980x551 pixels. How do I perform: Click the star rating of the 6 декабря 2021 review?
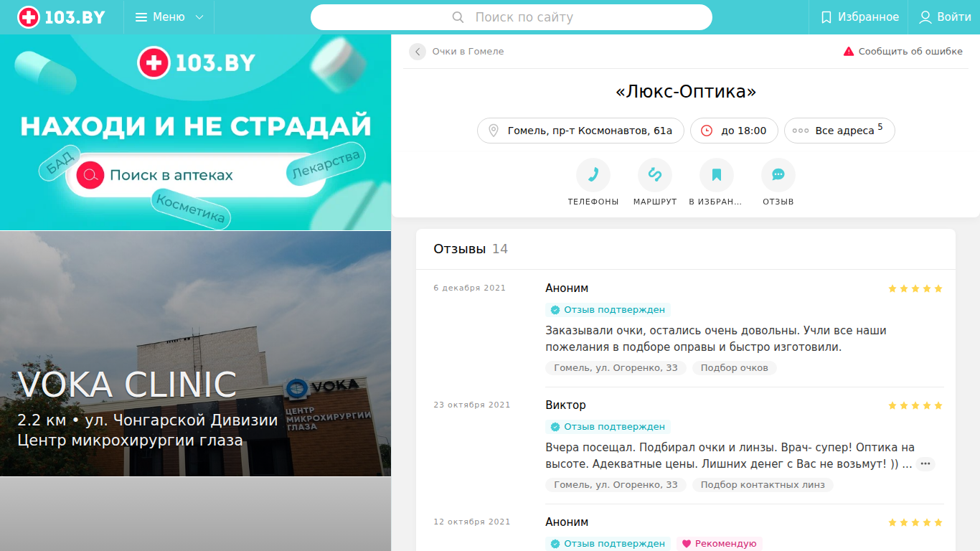(915, 288)
